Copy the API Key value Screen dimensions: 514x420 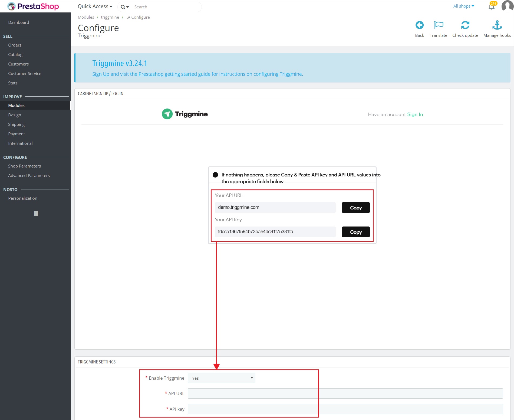[x=356, y=232]
